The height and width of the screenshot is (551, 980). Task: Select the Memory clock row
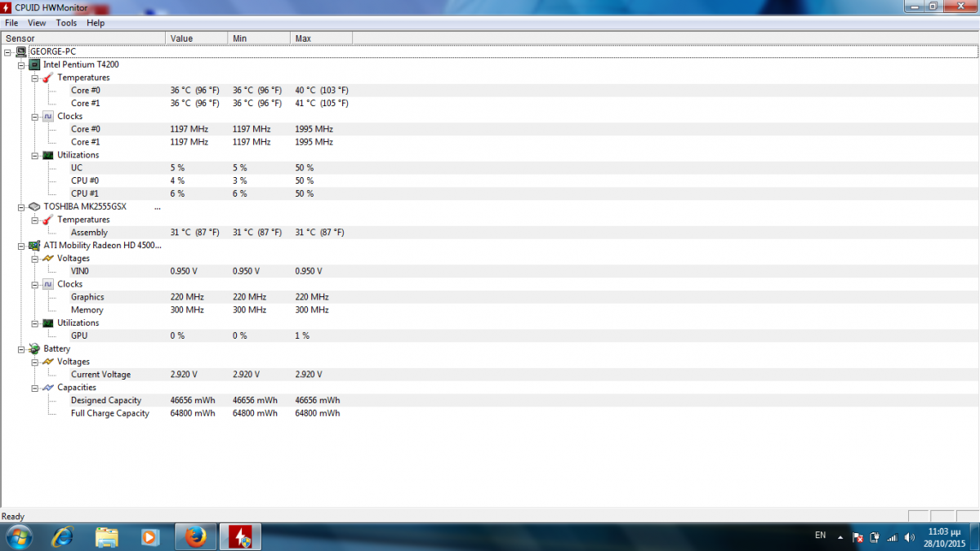[490, 310]
